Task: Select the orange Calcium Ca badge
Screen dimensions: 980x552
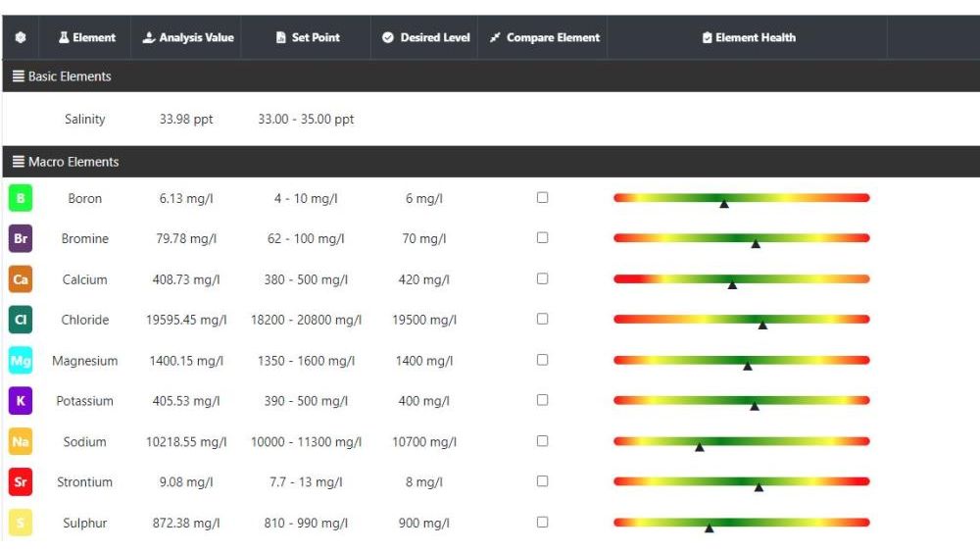Action: pyautogui.click(x=21, y=280)
